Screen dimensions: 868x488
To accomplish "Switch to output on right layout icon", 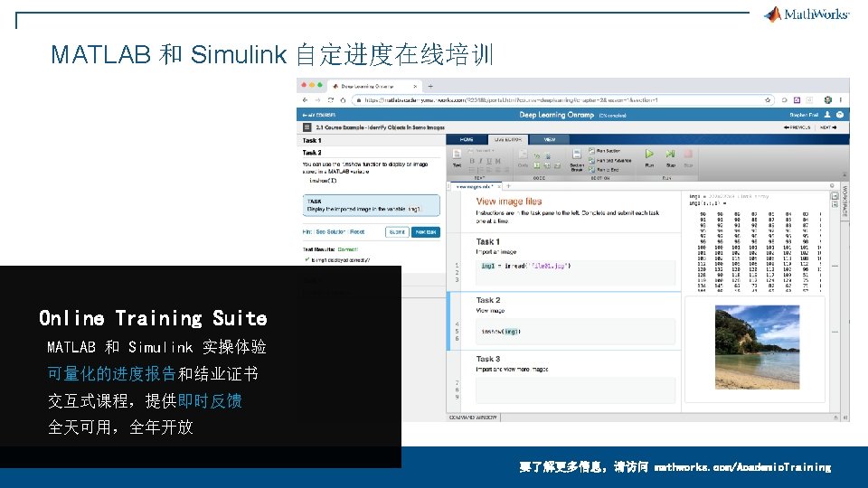I will (835, 196).
